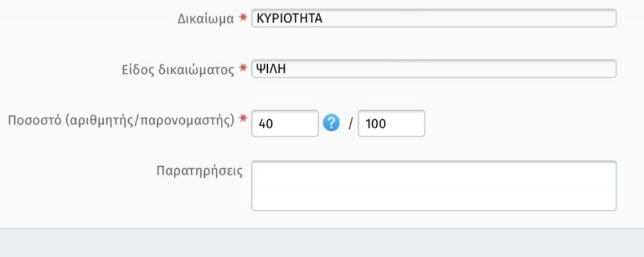Click the Ποσοστό (αριθμητής/παρονομαστής) label

(121, 120)
